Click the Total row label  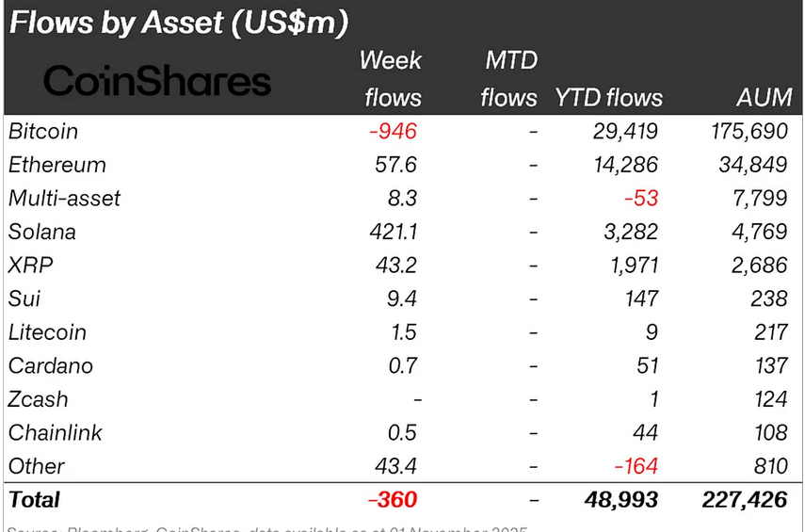(34, 500)
